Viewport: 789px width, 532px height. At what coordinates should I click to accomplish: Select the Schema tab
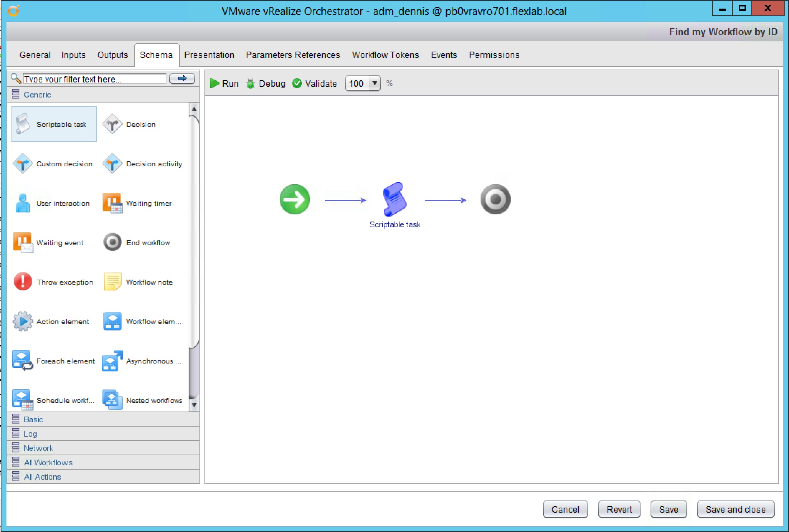[156, 55]
